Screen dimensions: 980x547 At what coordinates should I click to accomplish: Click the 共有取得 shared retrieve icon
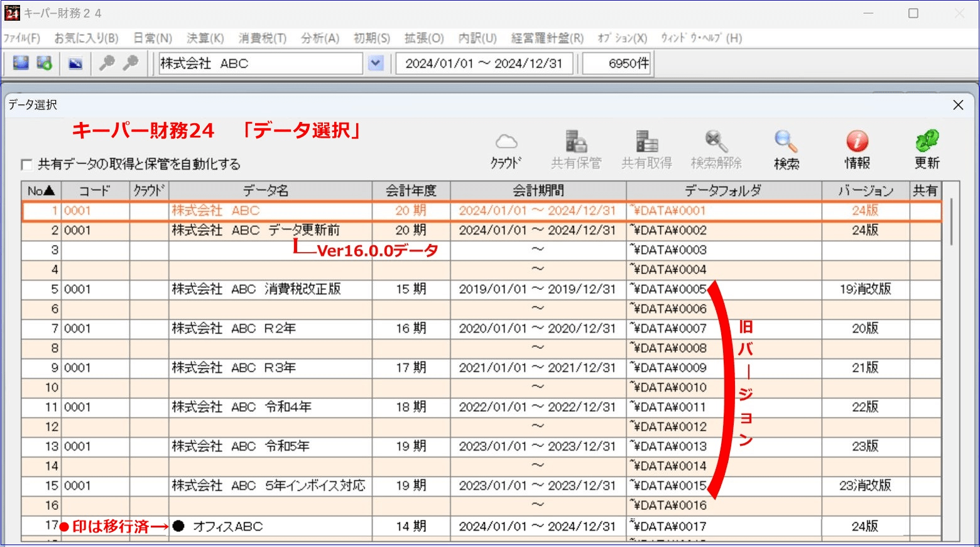[646, 150]
